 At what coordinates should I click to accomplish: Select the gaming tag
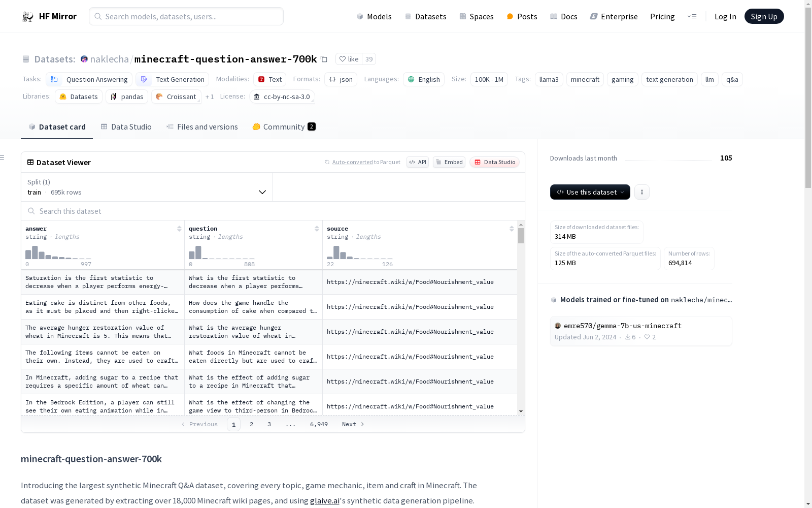pos(622,79)
